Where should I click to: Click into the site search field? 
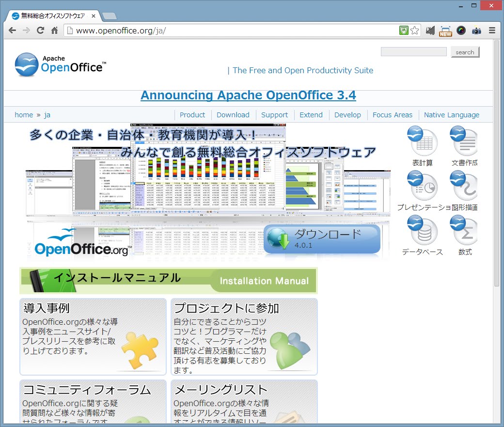[x=414, y=52]
